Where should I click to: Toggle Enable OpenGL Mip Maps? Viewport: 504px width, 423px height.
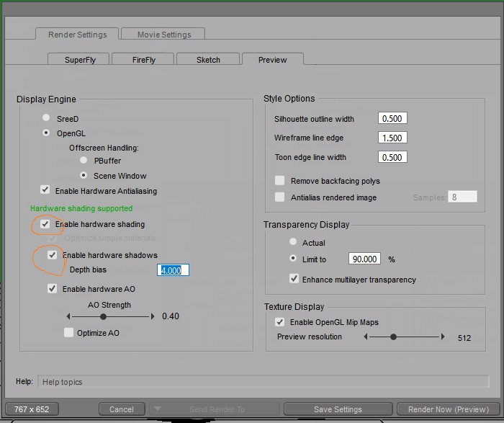point(280,322)
